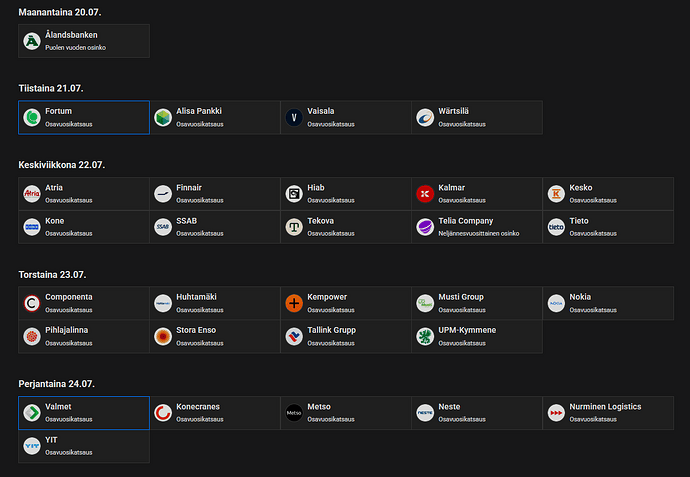Click the Metso black logo icon

(294, 413)
